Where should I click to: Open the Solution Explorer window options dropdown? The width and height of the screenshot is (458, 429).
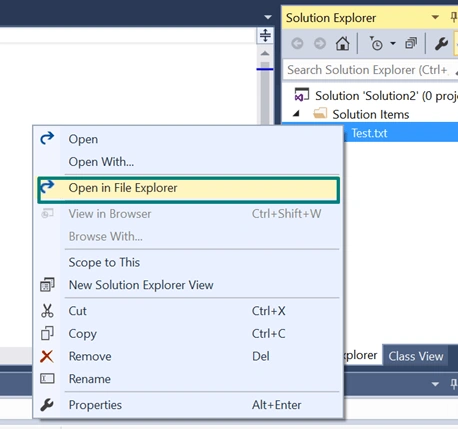coord(435,17)
